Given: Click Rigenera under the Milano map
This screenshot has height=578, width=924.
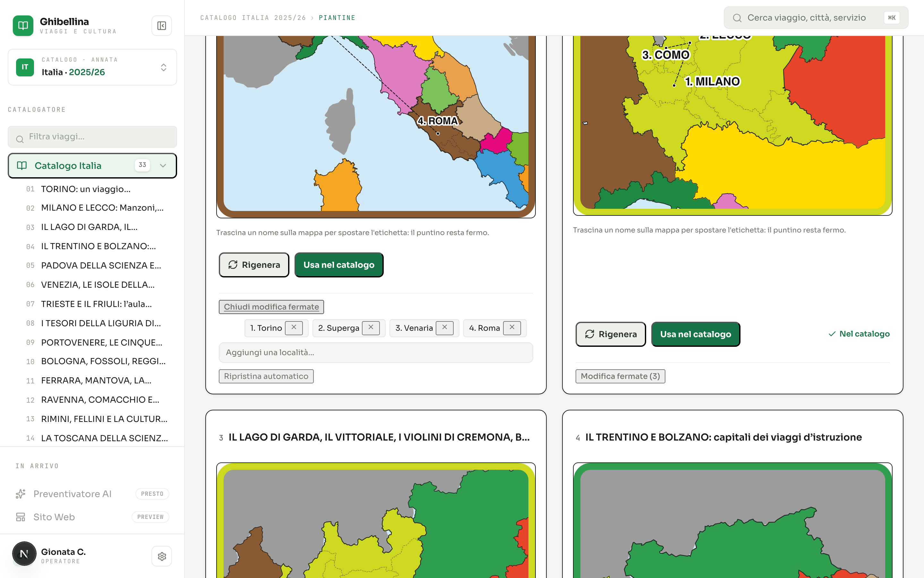Looking at the screenshot, I should 611,334.
